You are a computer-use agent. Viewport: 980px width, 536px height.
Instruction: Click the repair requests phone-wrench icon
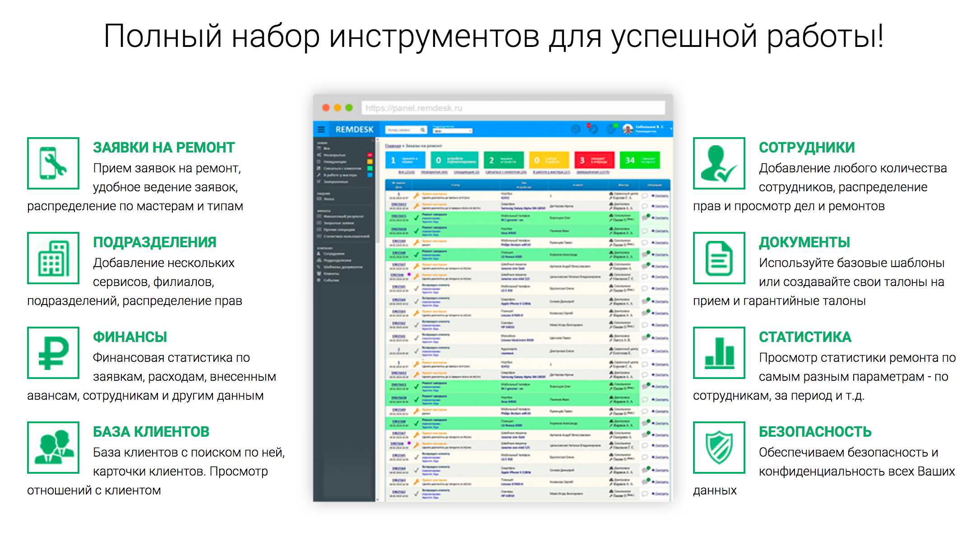click(x=53, y=163)
